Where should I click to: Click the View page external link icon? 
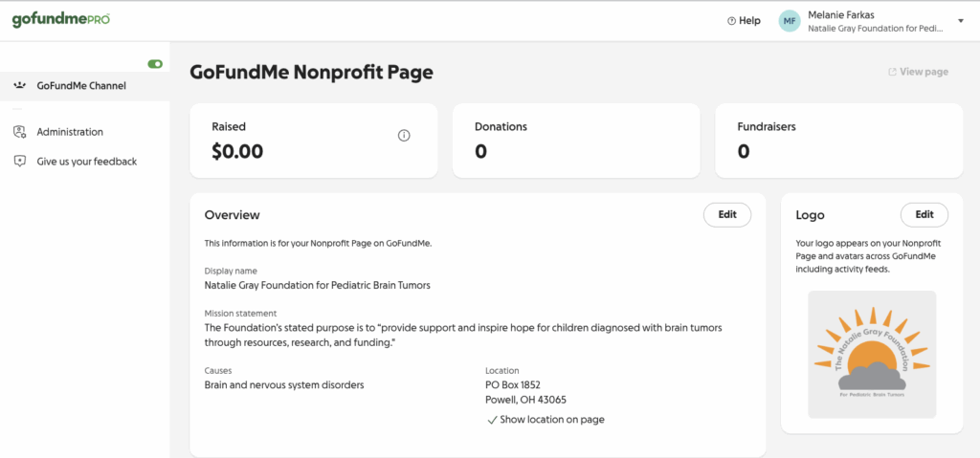pyautogui.click(x=892, y=72)
